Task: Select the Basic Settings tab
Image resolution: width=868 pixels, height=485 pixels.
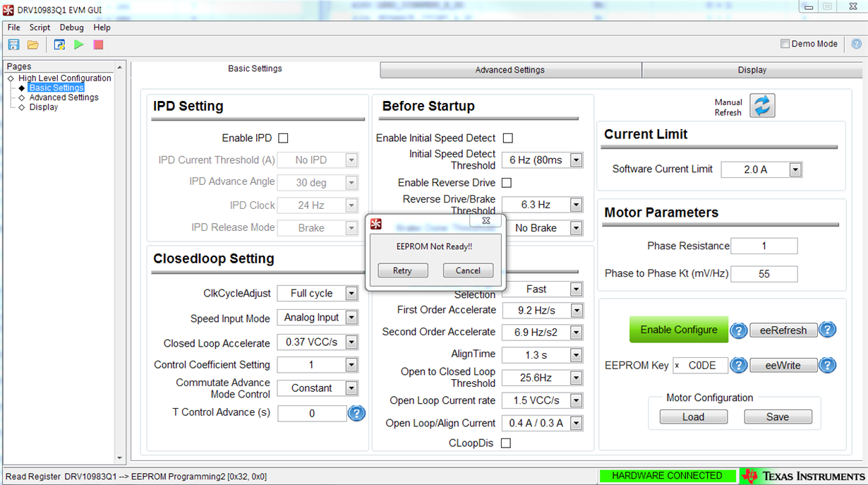Action: coord(255,69)
